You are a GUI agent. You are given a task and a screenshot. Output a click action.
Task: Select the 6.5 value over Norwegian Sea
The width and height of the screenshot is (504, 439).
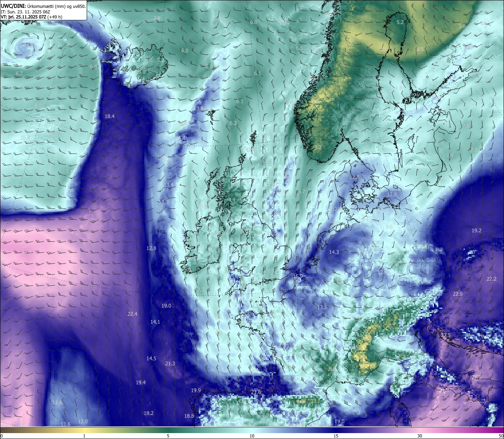tap(299, 48)
